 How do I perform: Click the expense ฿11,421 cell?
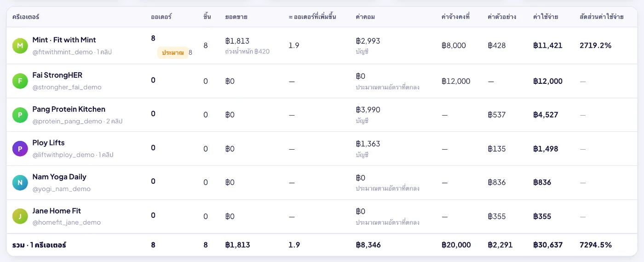pos(548,46)
